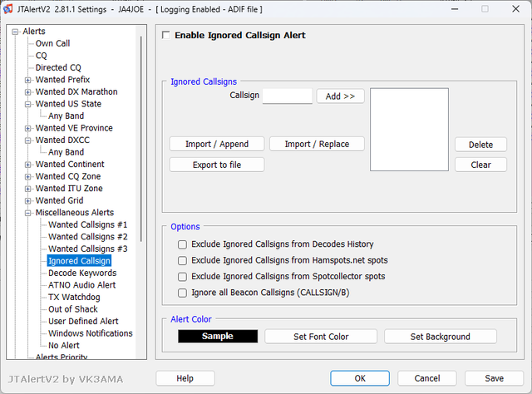Select Wanted Grid label in tree
This screenshot has width=532, height=394.
[59, 200]
